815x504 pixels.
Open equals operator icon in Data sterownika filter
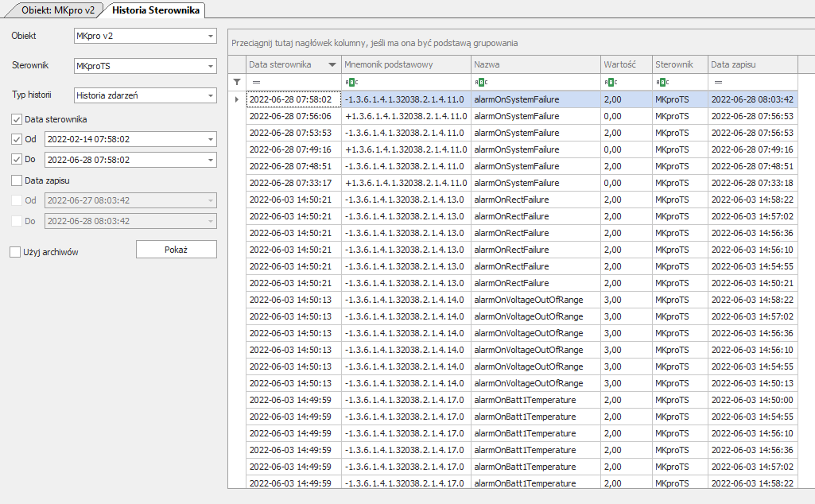[x=256, y=82]
